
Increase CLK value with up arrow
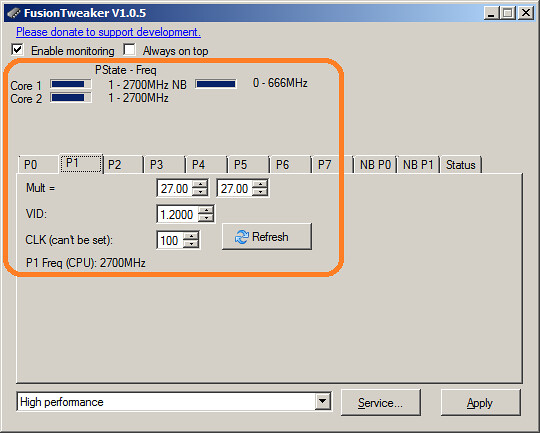[x=191, y=236]
